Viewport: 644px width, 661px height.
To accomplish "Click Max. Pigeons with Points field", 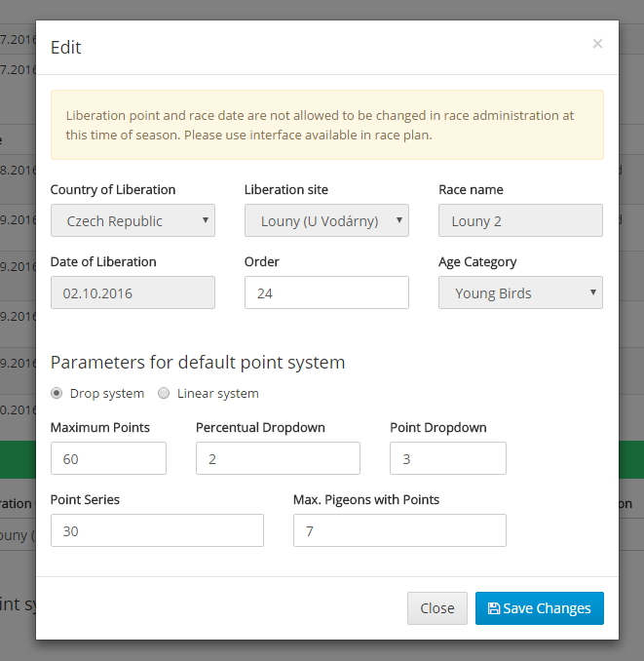I will click(x=399, y=531).
